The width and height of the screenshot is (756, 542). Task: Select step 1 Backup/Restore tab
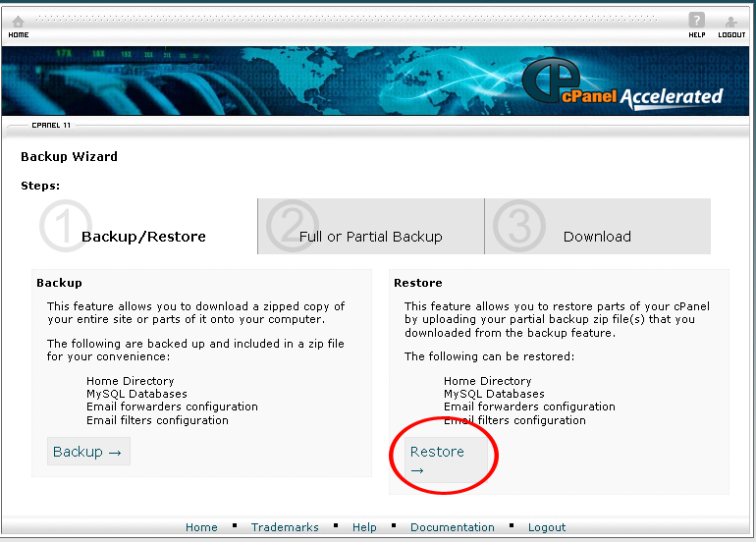[143, 226]
